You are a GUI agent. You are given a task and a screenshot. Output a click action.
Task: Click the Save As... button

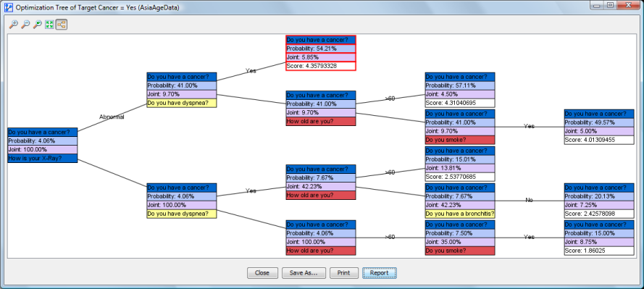coord(303,273)
